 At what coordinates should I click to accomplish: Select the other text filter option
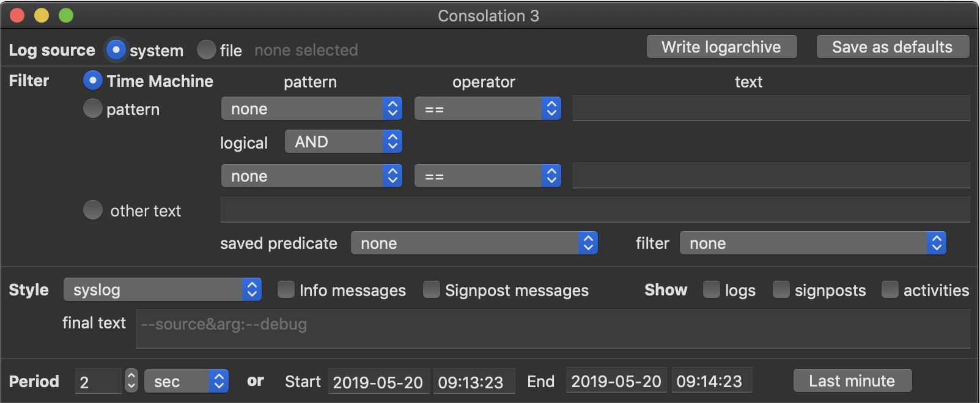pyautogui.click(x=93, y=210)
